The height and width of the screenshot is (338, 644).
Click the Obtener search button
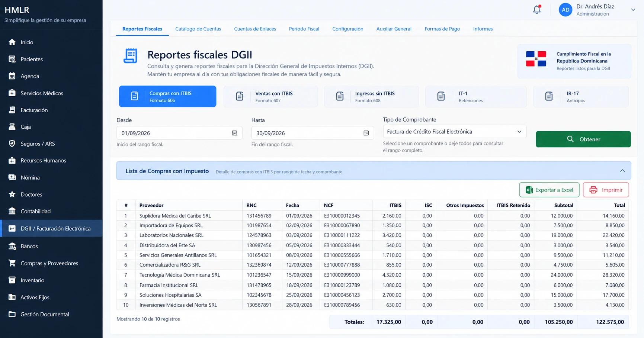[583, 139]
